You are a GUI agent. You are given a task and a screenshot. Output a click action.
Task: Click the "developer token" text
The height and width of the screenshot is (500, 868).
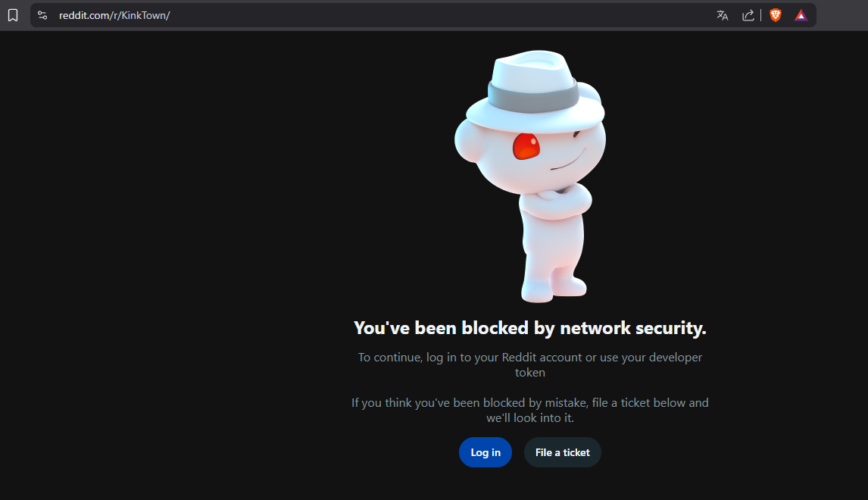530,372
